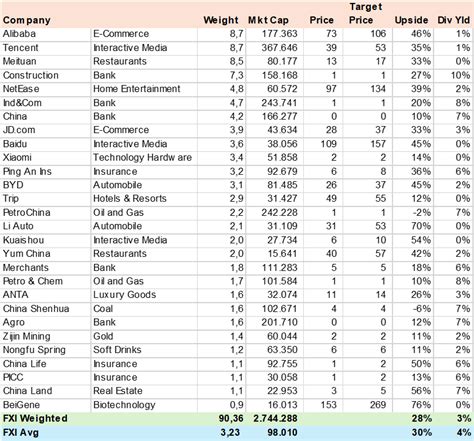Screen dimensions: 474x441
Task: Select Tencent's Interactive Media cell
Action: [144, 48]
